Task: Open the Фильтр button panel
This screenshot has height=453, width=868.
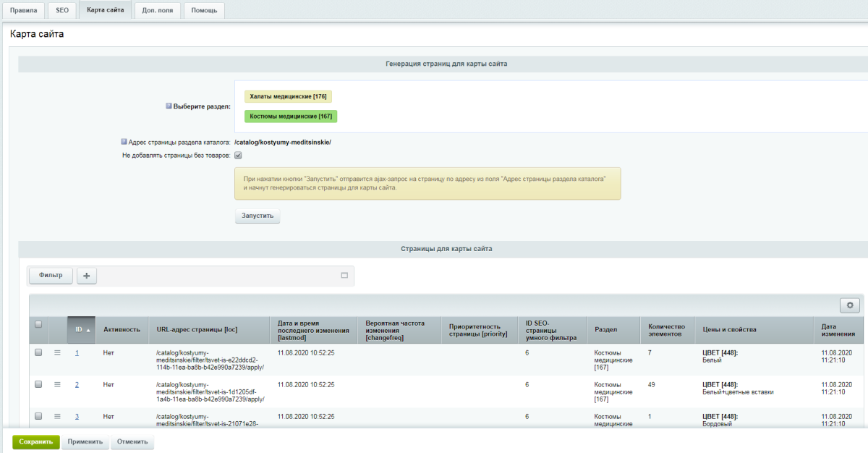Action: pos(51,276)
